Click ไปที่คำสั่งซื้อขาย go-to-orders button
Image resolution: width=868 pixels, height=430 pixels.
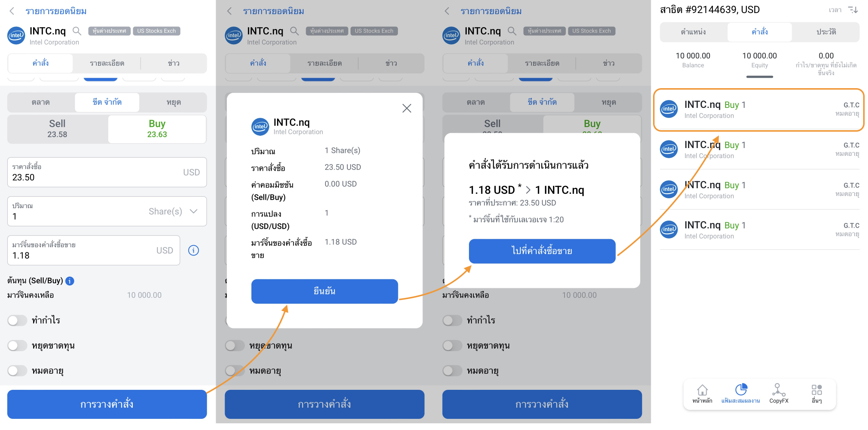tap(542, 251)
